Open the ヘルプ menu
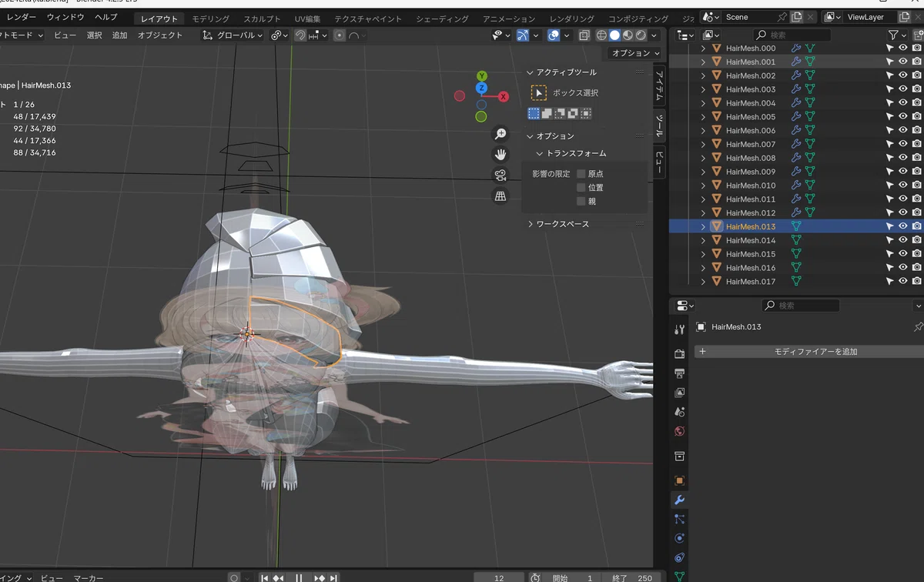This screenshot has height=582, width=924. pyautogui.click(x=106, y=17)
